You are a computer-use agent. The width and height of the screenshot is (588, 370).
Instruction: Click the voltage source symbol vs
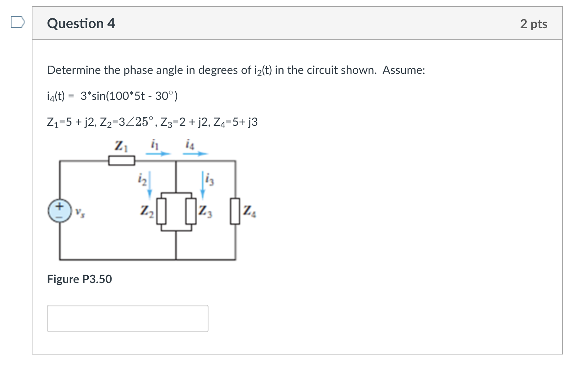point(60,211)
